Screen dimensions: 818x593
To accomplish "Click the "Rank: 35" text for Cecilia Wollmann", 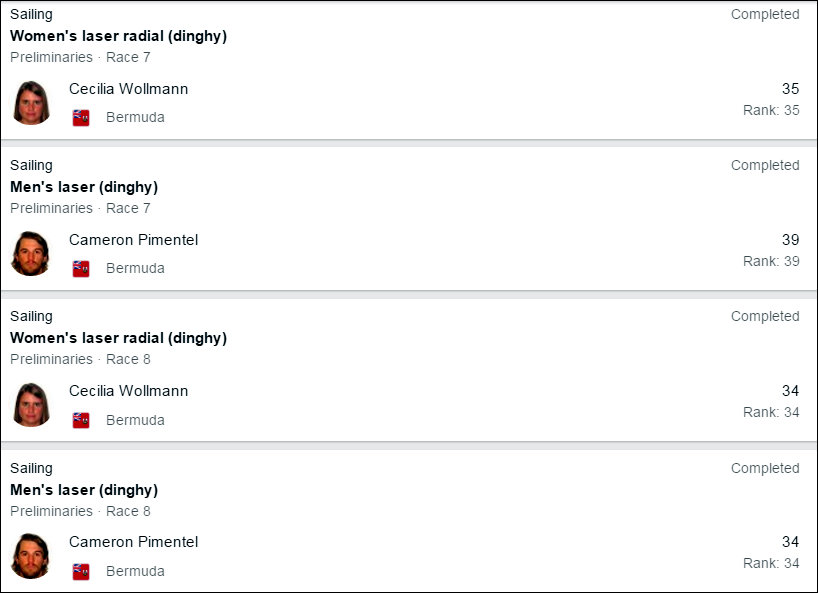I will pos(771,110).
